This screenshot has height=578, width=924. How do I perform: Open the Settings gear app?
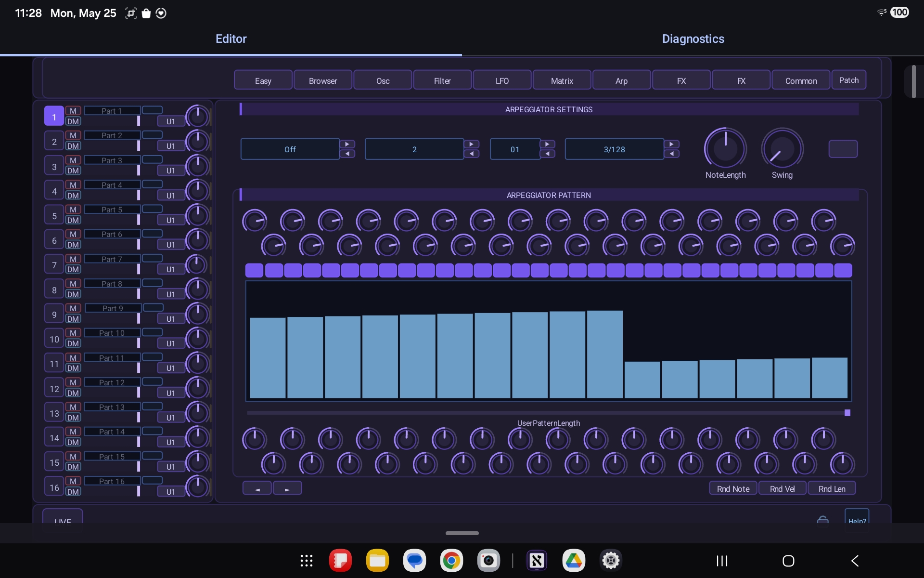coord(611,561)
